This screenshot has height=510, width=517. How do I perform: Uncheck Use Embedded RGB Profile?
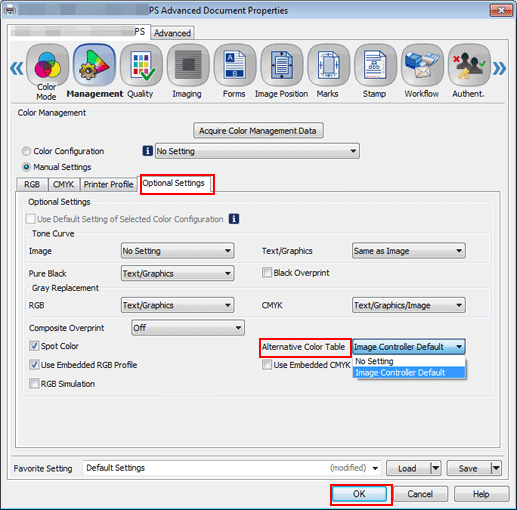click(34, 365)
